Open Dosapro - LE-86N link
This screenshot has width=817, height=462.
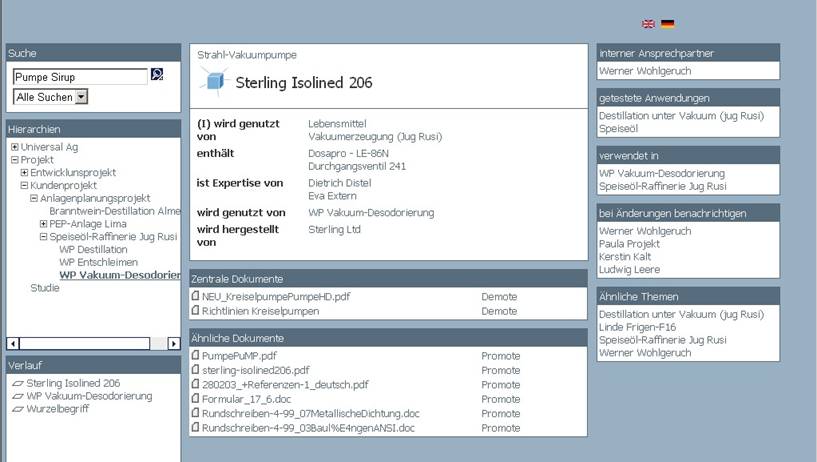(x=348, y=153)
